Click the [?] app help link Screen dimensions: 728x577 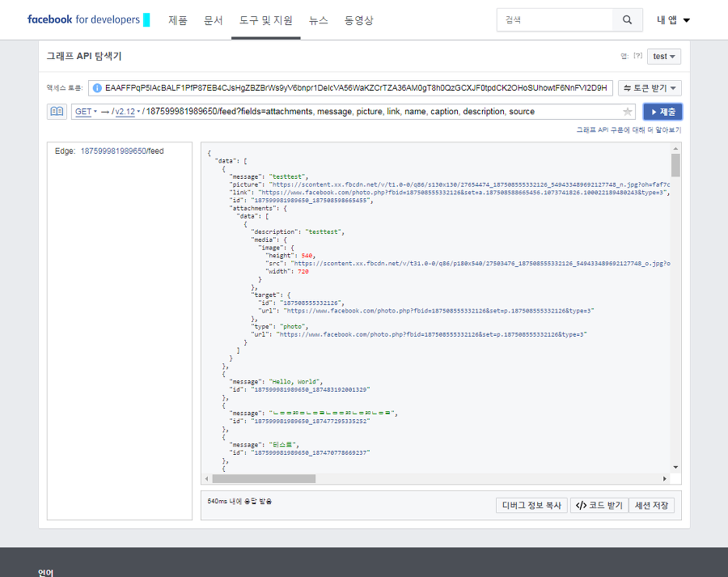(x=638, y=56)
